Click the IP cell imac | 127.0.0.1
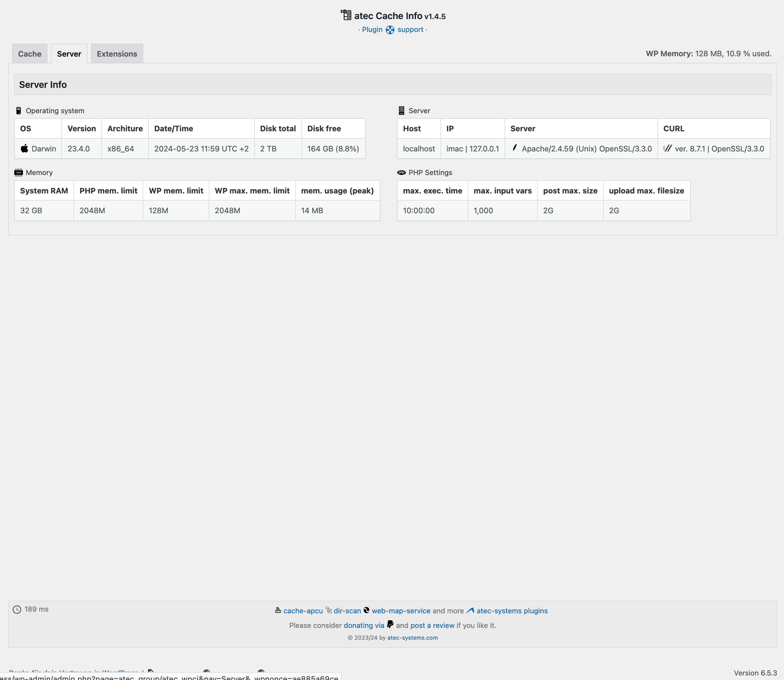This screenshot has width=784, height=680. [x=472, y=149]
